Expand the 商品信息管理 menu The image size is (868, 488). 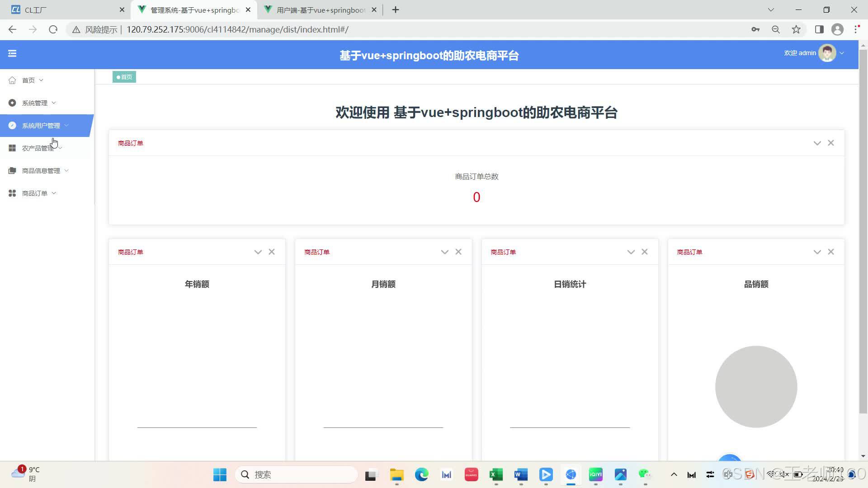point(41,171)
